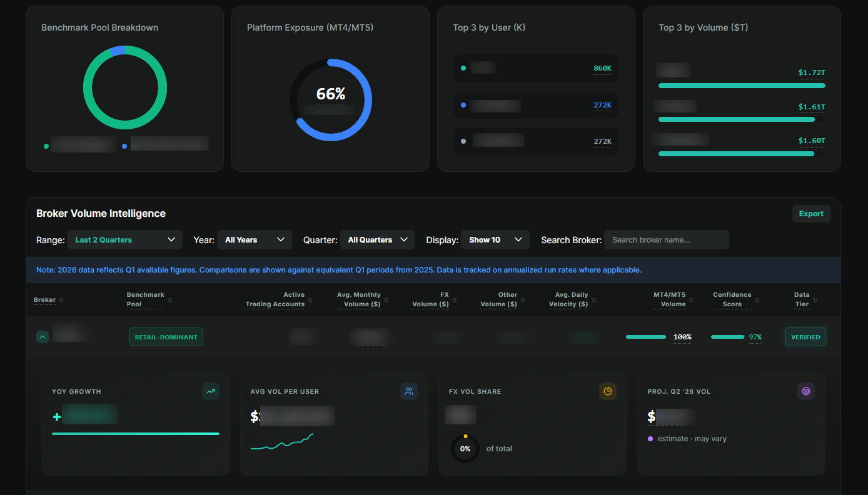Click the gray 272K user count value
868x495 pixels.
tap(602, 141)
